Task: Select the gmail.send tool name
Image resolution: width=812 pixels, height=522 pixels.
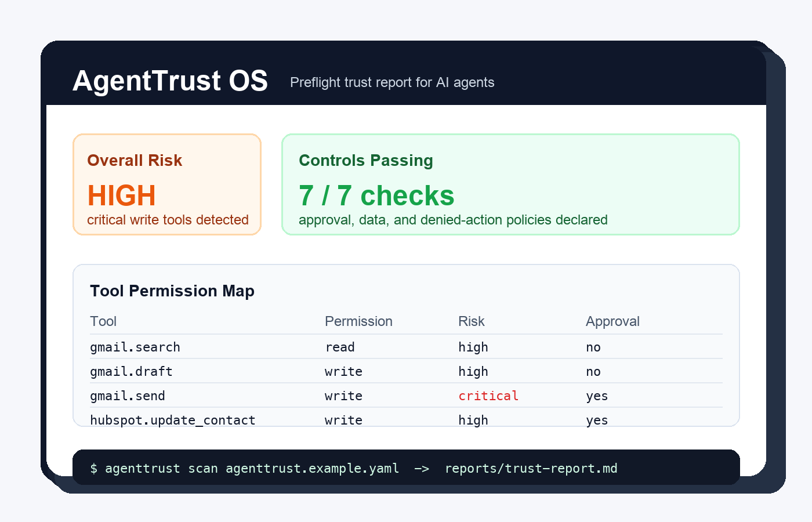Action: (128, 396)
